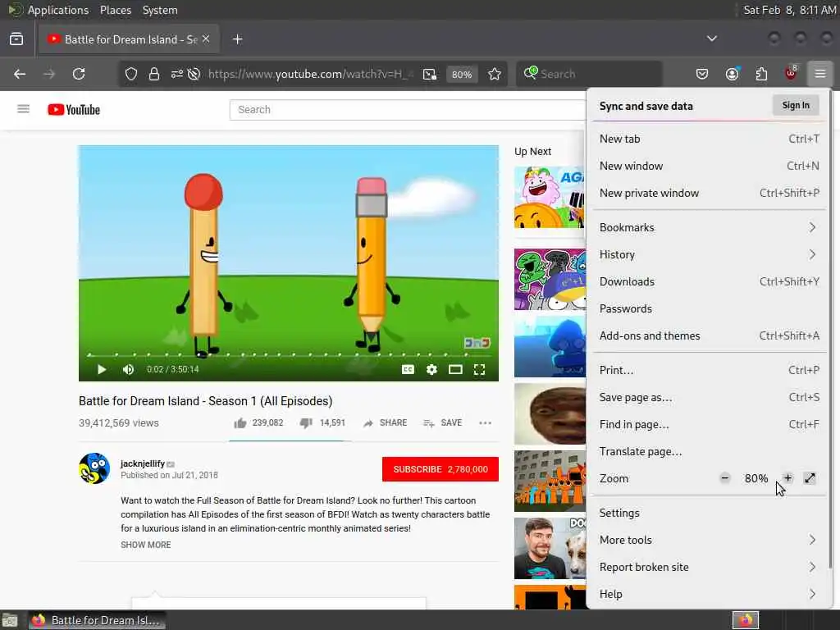This screenshot has height=630, width=840.
Task: Reset zoom using the 80% address bar badge
Action: (461, 75)
